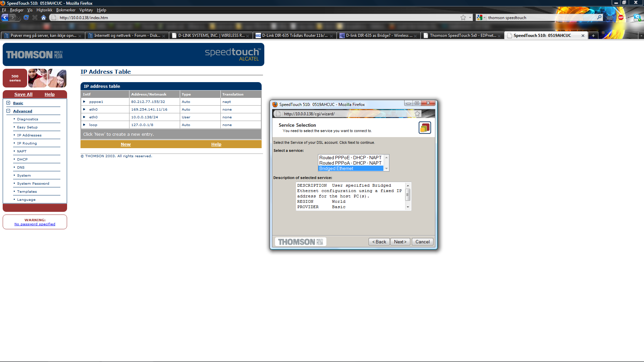Open the Templates page
Screen dimensions: 644x362
27,192
